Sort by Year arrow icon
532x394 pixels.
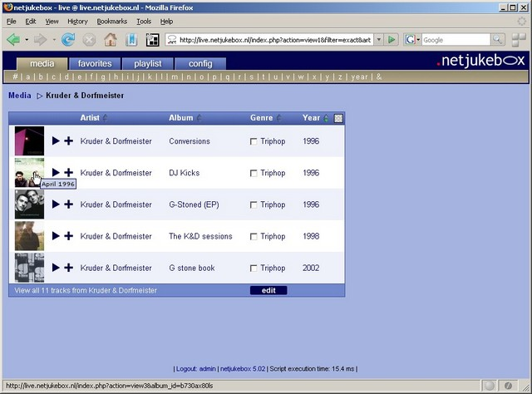click(x=326, y=118)
